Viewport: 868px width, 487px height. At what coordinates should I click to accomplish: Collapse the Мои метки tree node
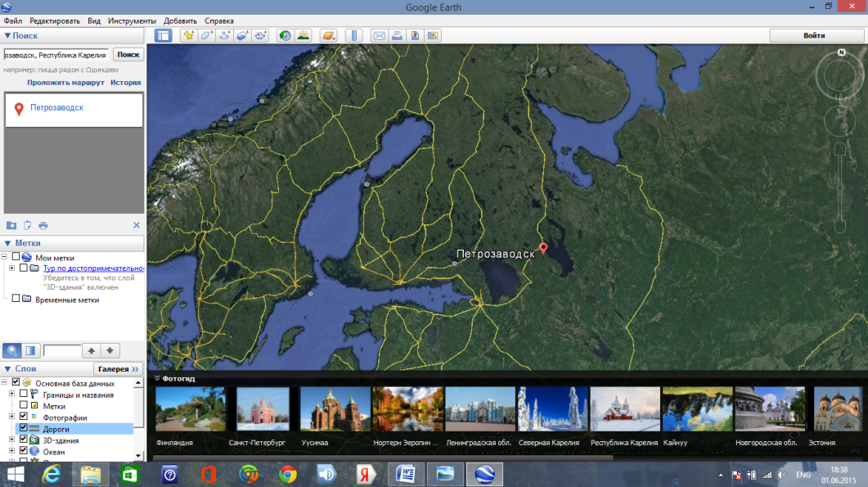tap(4, 257)
